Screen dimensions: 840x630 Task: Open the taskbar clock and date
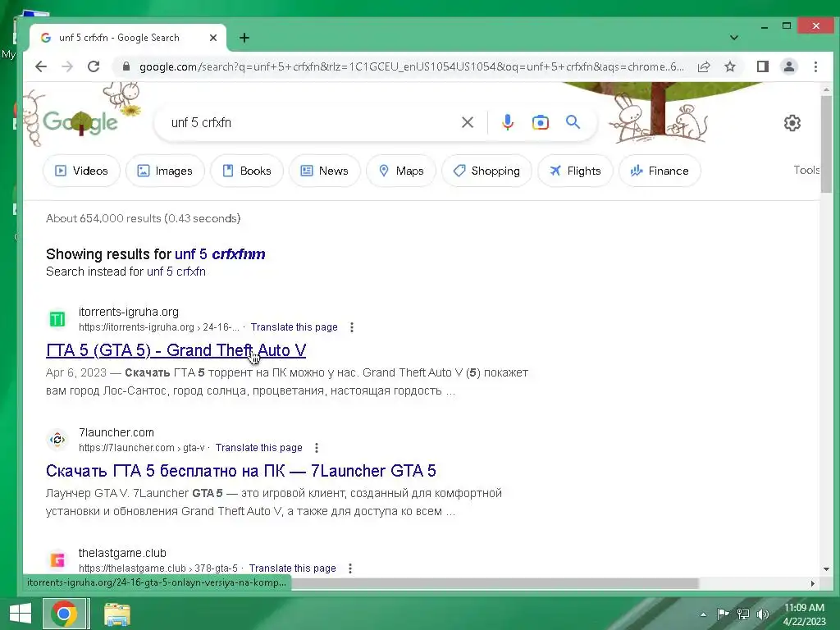point(804,614)
